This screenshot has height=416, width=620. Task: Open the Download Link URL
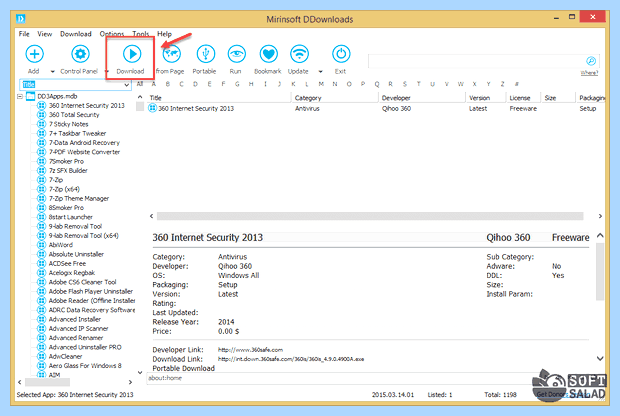pyautogui.click(x=291, y=359)
